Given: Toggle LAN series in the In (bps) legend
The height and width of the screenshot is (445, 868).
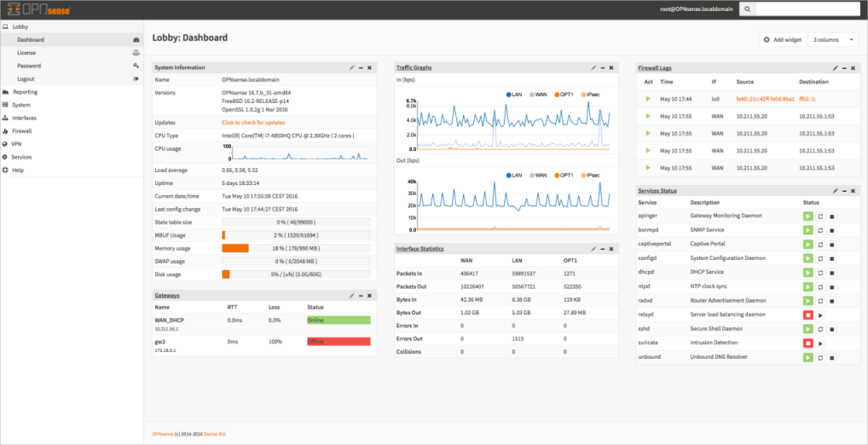Looking at the screenshot, I should tap(513, 95).
